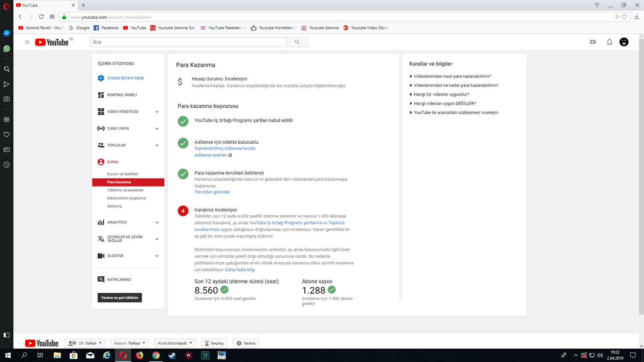
Task: Open downloads icon in Opera toolbar
Action: tap(636, 17)
